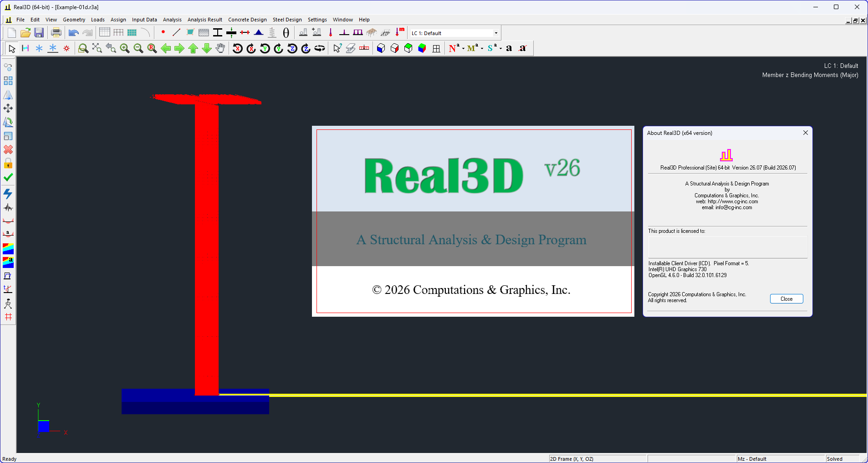Activate the pan hand tool
The image size is (868, 463).
pyautogui.click(x=220, y=48)
